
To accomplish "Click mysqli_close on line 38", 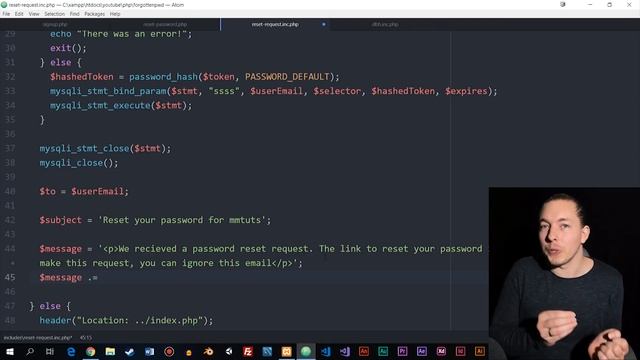I will point(71,163).
